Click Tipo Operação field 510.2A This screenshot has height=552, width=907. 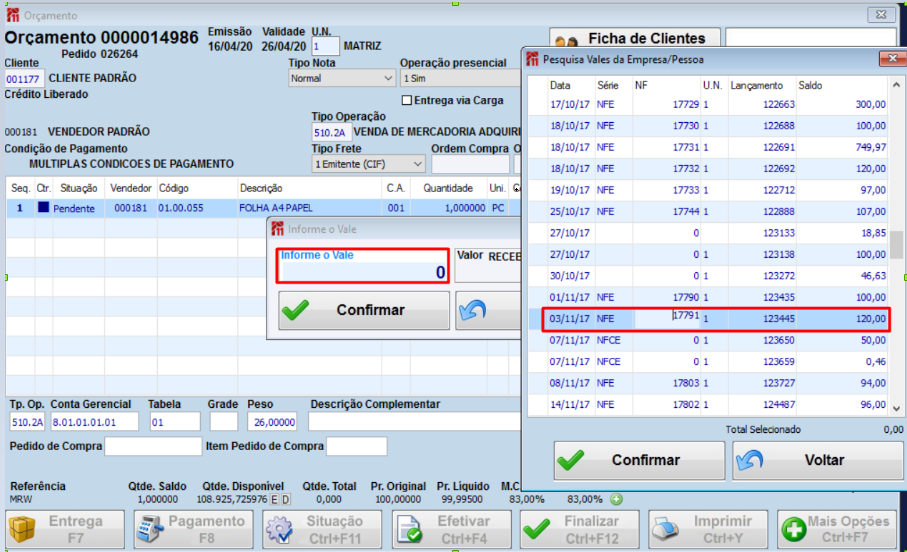click(x=331, y=133)
